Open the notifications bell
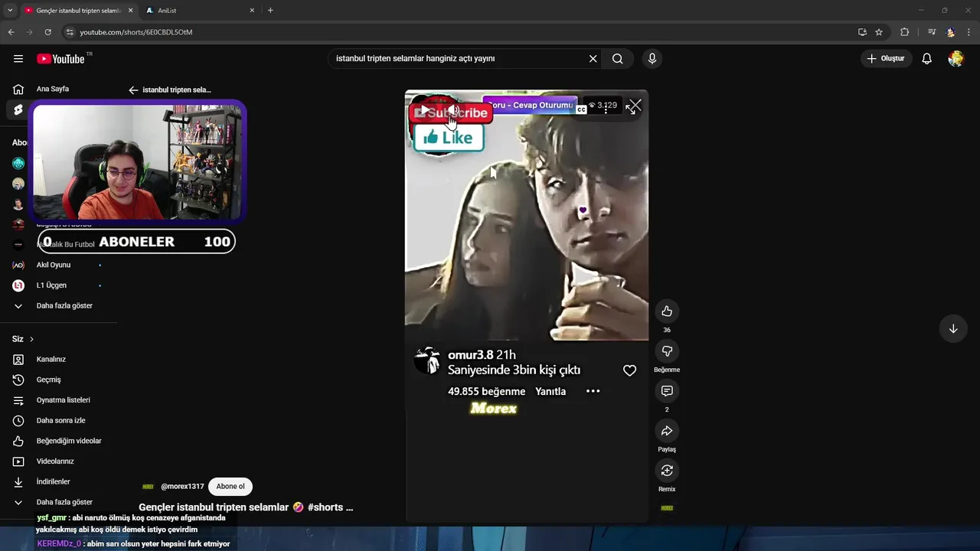Image resolution: width=980 pixels, height=551 pixels. point(927,59)
